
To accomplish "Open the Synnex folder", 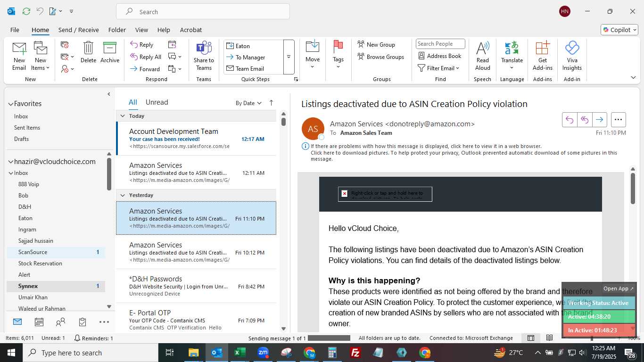I will tap(56, 286).
